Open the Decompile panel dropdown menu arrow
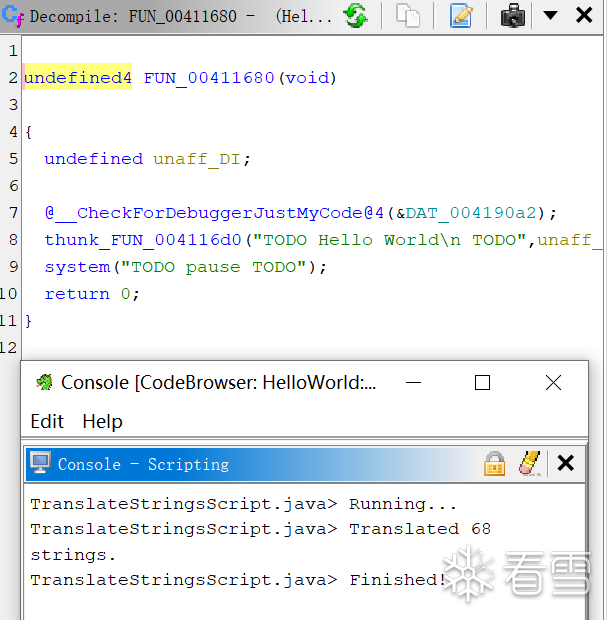The height and width of the screenshot is (620, 607). point(550,15)
